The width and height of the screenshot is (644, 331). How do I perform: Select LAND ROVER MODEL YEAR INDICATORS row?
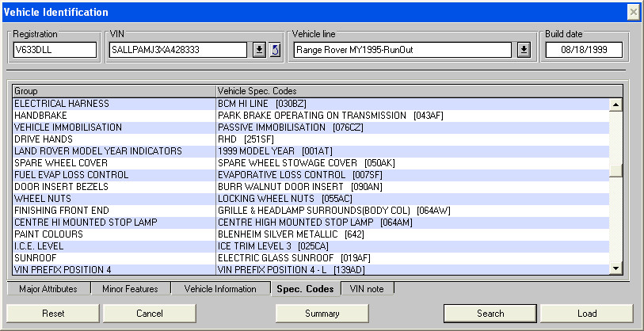click(x=311, y=151)
